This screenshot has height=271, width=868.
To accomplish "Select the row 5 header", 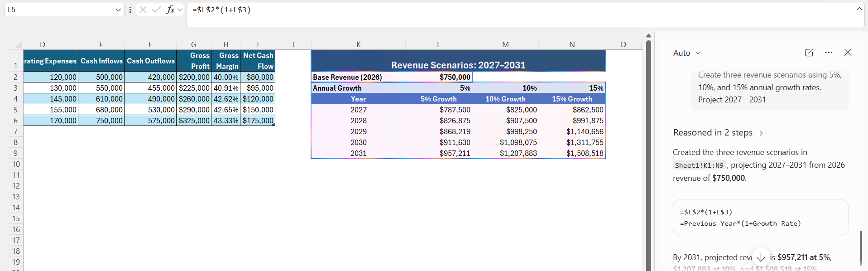I will 15,110.
